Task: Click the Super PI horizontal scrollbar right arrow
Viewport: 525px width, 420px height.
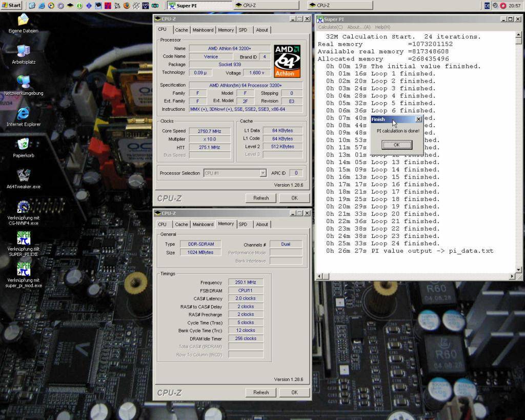Action: tap(512, 276)
